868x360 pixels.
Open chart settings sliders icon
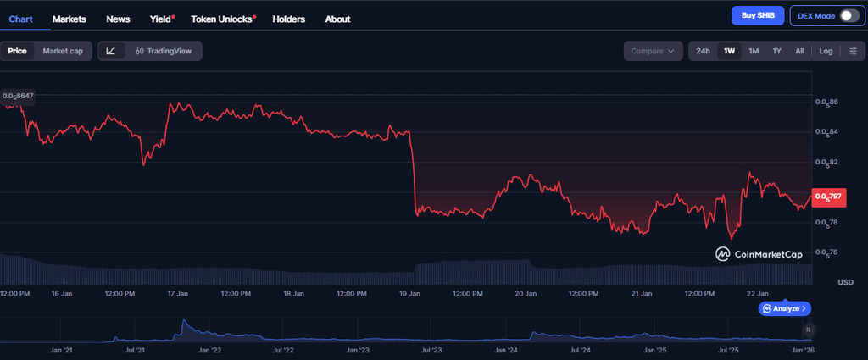[x=853, y=51]
